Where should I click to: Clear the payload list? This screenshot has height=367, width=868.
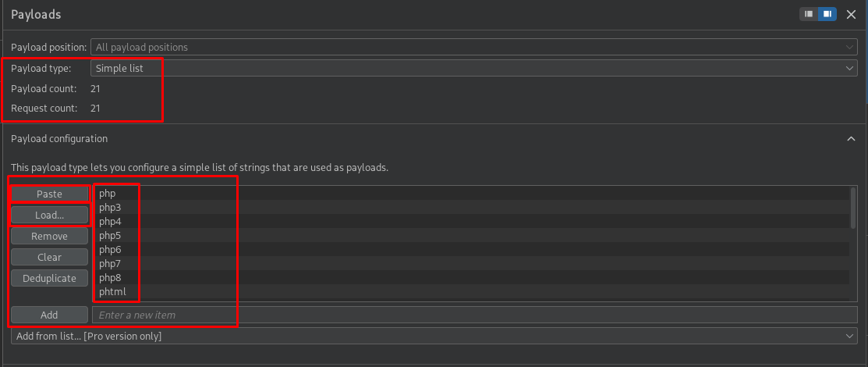coord(49,257)
